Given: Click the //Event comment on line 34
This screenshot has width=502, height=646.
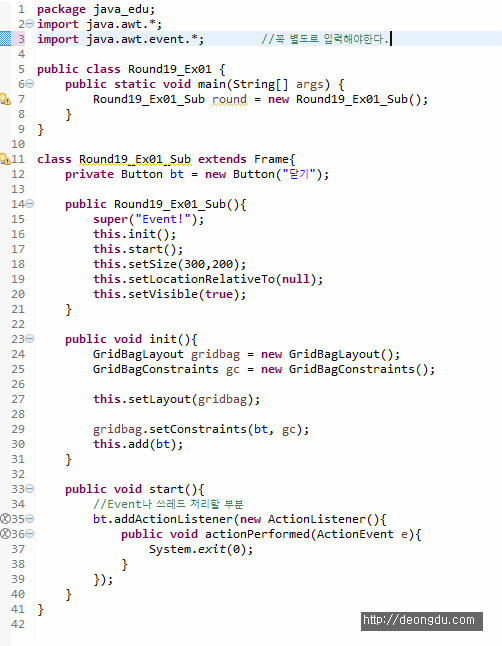Looking at the screenshot, I should (x=169, y=504).
